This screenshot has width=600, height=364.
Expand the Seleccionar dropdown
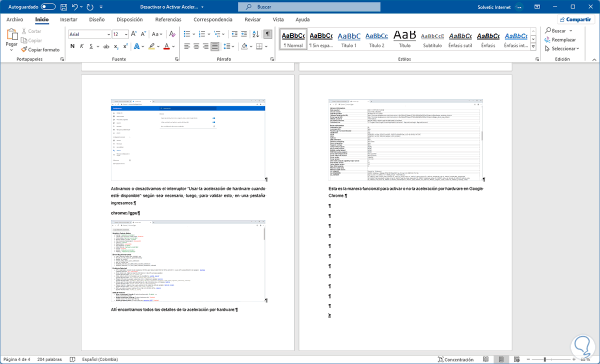[562, 48]
